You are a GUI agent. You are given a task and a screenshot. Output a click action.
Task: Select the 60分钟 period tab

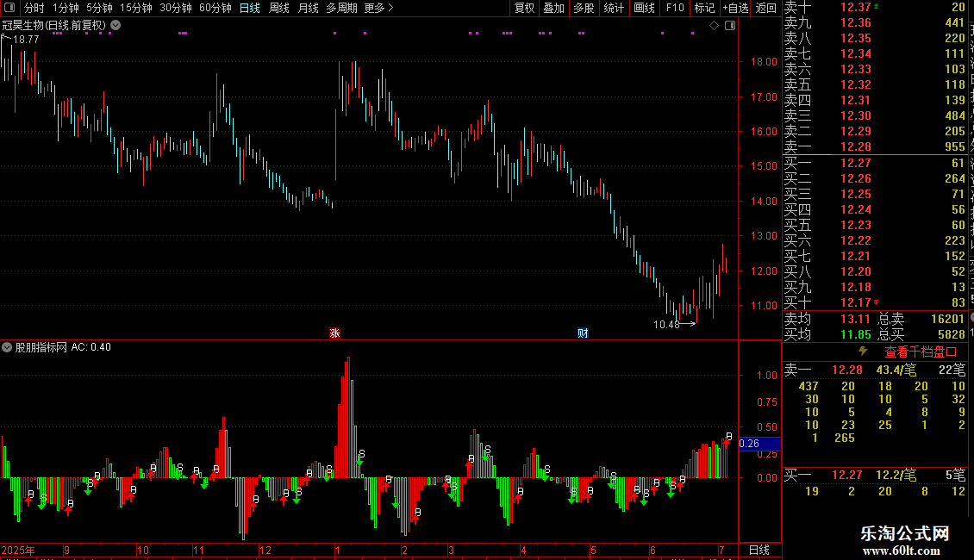[x=215, y=8]
